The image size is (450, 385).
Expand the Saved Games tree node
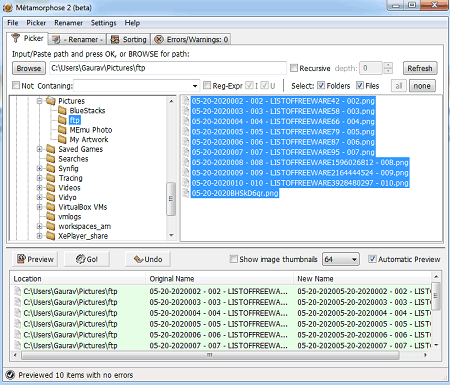(x=39, y=149)
